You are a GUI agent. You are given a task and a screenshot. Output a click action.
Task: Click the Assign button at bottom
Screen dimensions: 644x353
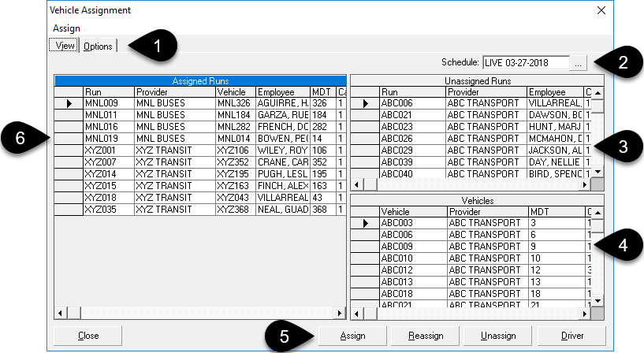(x=352, y=336)
